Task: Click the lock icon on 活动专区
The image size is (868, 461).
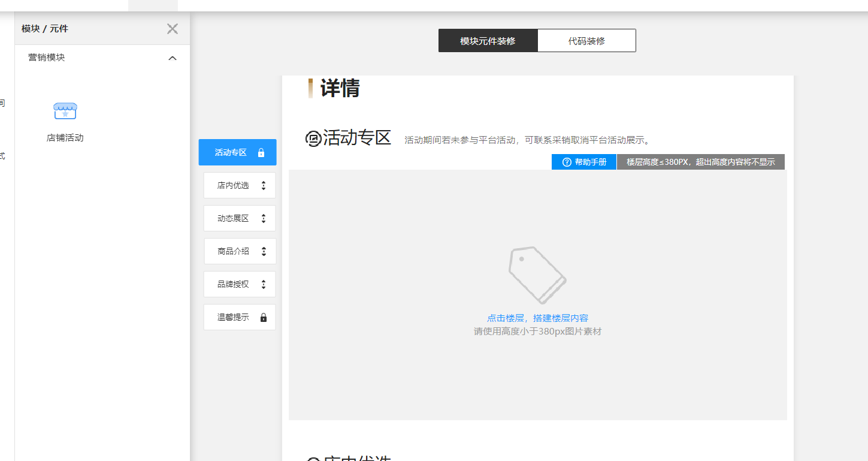Action: (261, 153)
